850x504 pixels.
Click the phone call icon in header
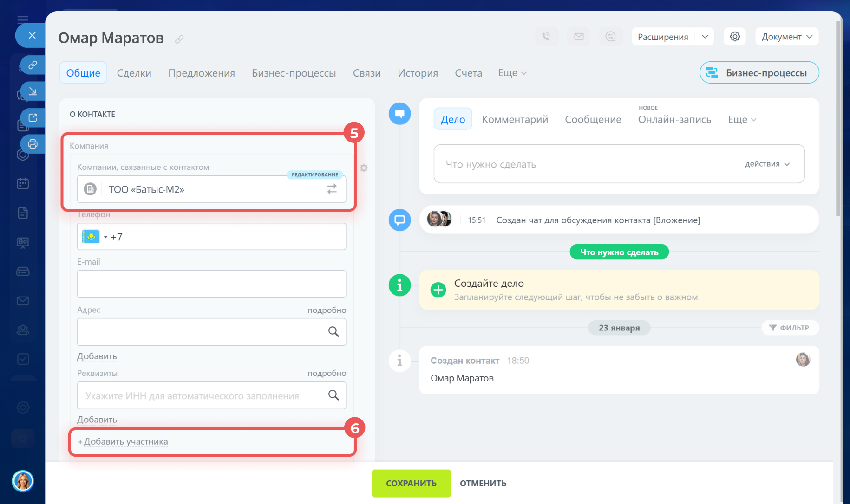(546, 37)
